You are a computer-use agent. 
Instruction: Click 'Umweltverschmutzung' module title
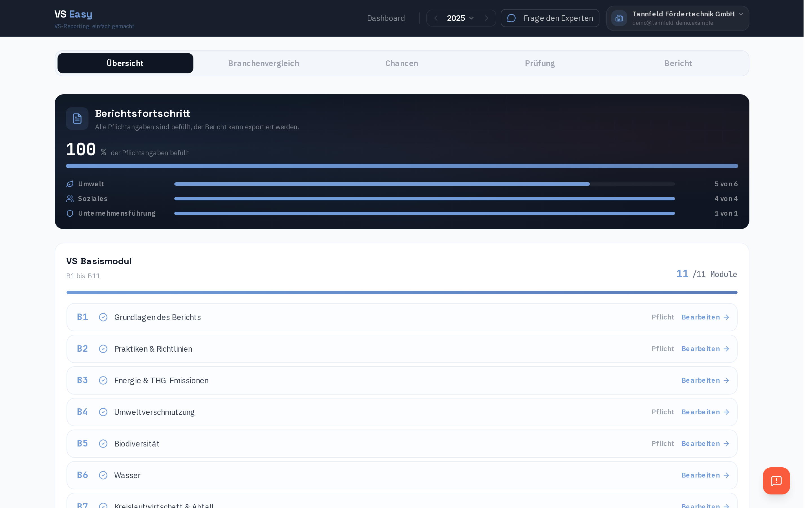(154, 412)
